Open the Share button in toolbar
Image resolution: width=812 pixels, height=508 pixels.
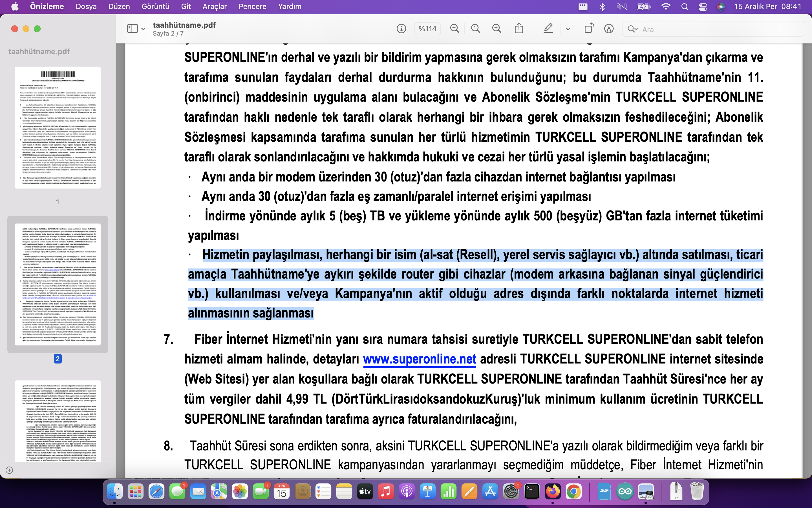coord(519,28)
